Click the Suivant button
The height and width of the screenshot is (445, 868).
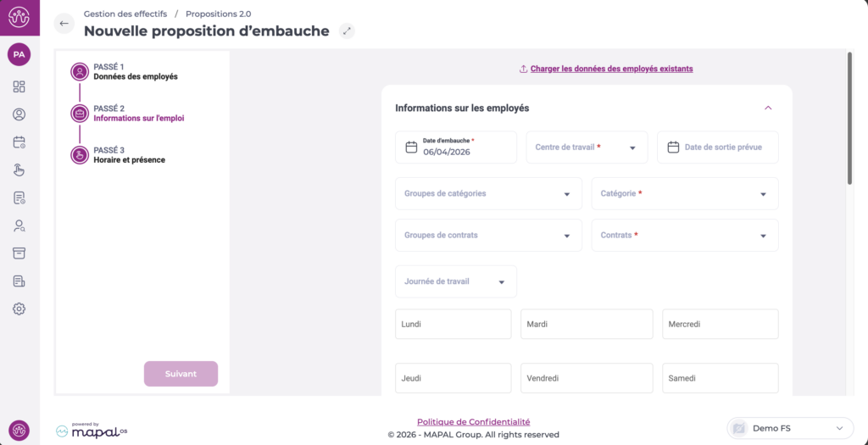tap(181, 374)
